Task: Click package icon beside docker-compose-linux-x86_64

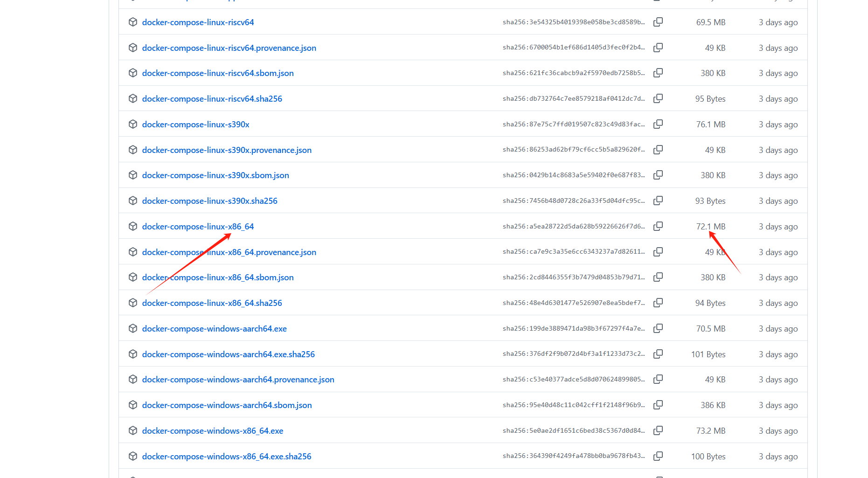Action: 133,226
